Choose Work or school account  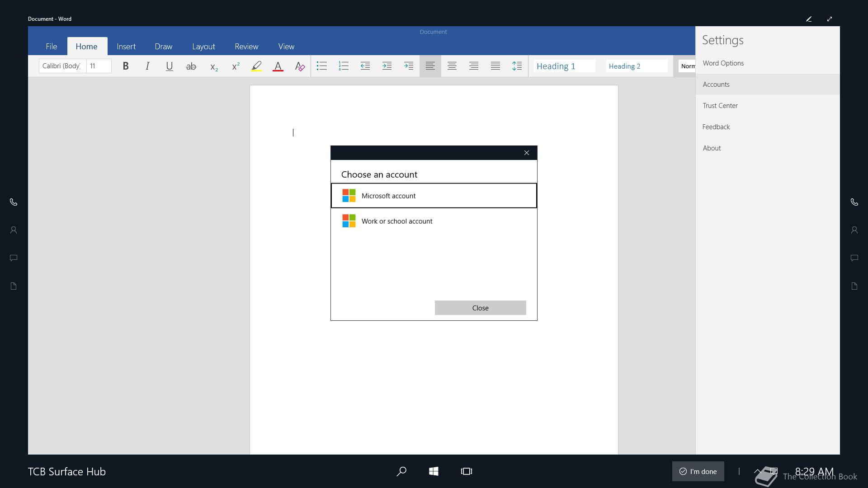tap(434, 221)
